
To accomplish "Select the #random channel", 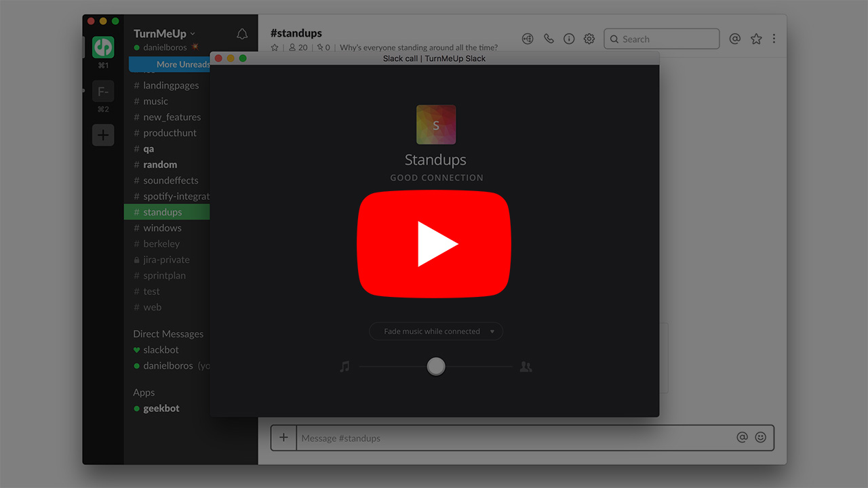I will click(x=160, y=165).
